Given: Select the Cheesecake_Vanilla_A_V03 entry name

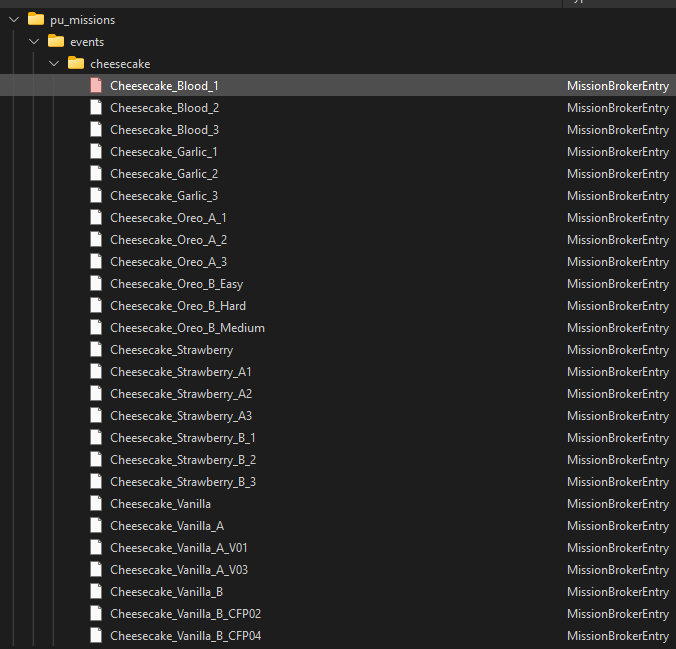Looking at the screenshot, I should (179, 570).
